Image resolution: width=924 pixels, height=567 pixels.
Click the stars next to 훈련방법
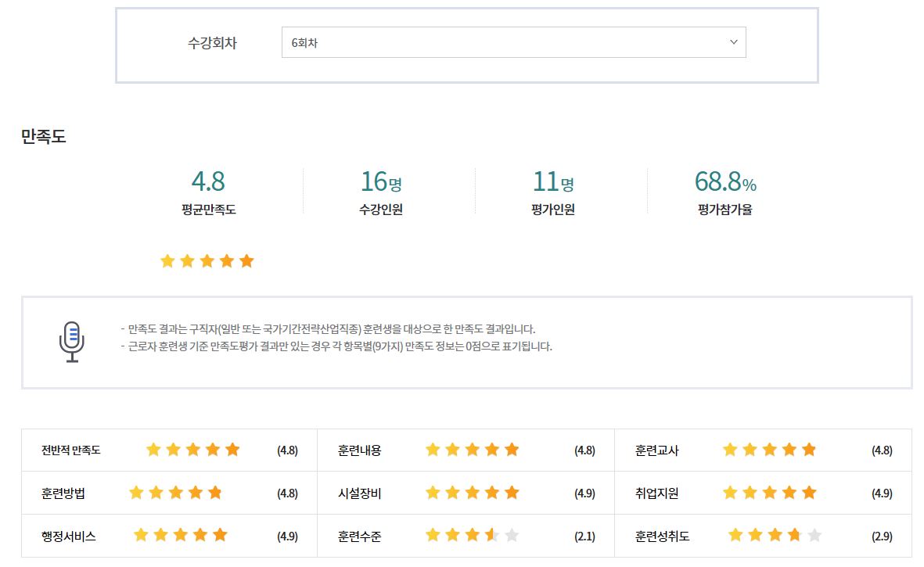pyautogui.click(x=175, y=493)
